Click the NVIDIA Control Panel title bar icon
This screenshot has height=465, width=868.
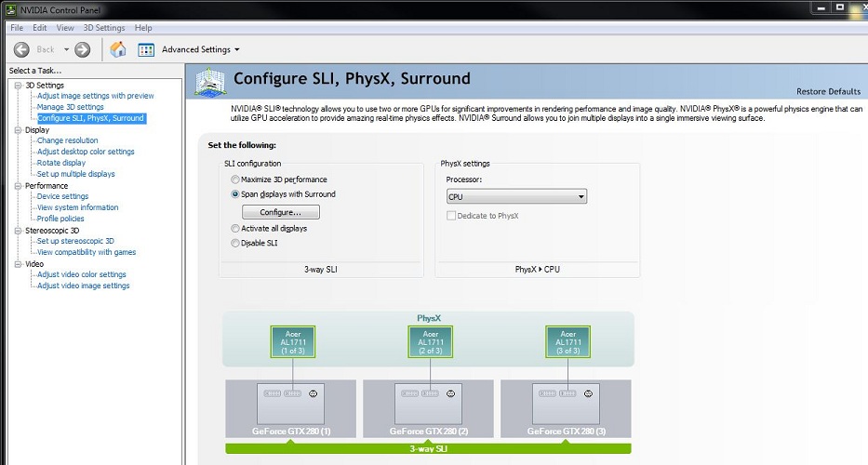point(10,9)
